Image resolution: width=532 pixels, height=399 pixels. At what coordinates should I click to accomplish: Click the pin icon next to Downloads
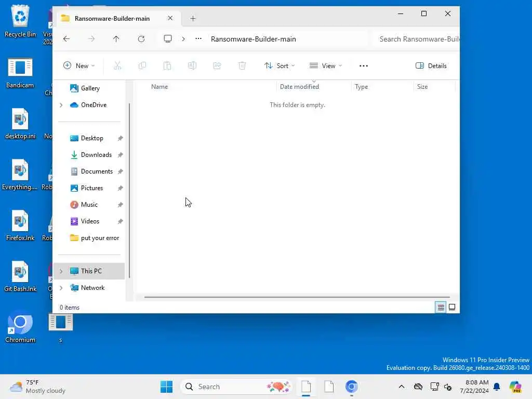[120, 155]
